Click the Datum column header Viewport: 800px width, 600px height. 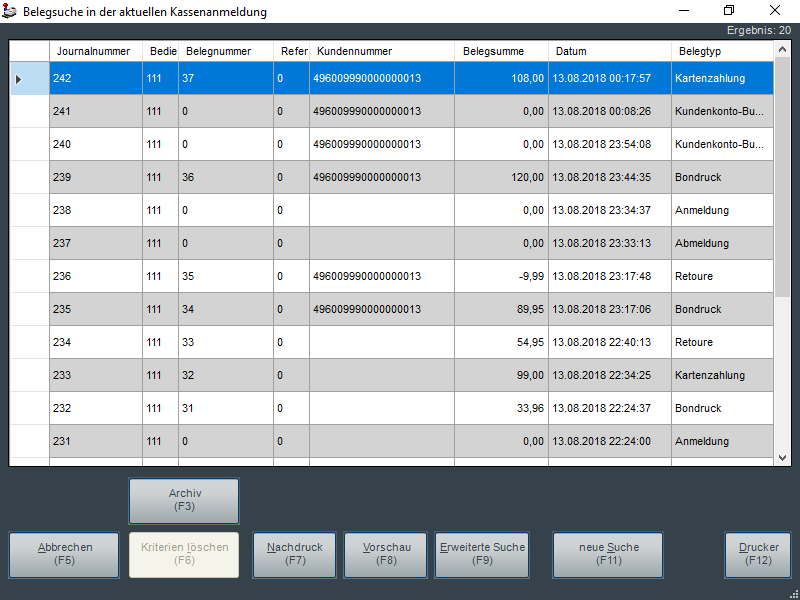609,51
